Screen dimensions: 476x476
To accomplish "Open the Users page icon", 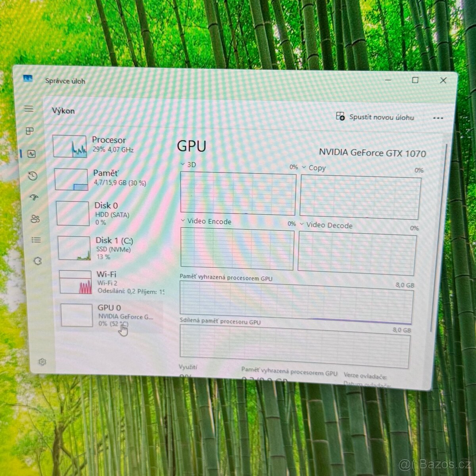I will click(35, 219).
